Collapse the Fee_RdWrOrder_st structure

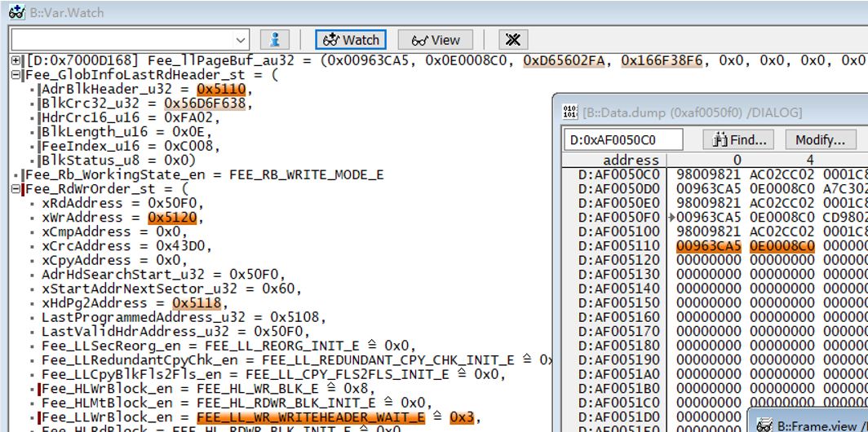16,189
